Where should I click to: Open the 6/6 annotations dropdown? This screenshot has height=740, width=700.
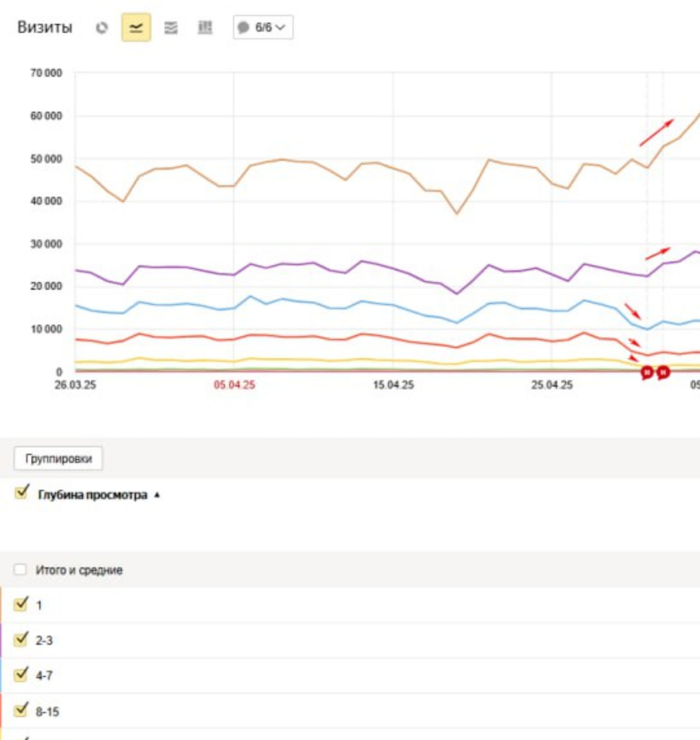(x=263, y=27)
